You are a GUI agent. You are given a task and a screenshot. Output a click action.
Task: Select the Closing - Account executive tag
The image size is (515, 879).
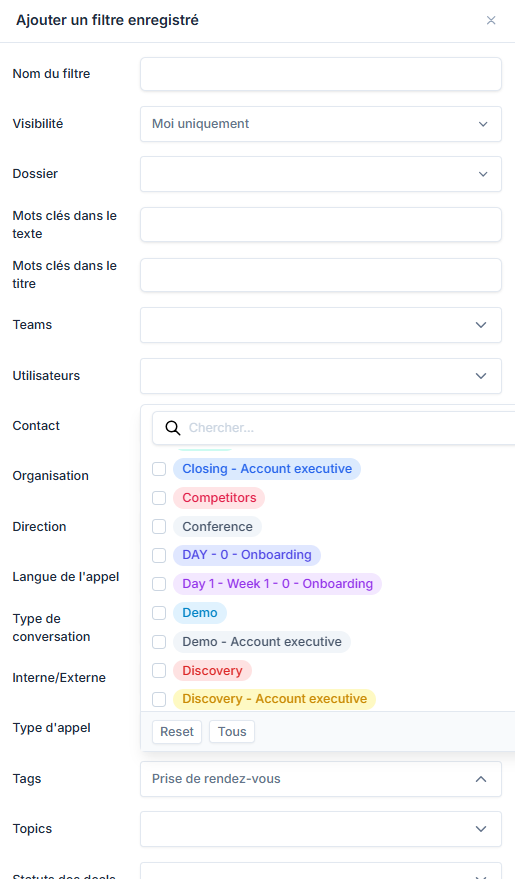(267, 469)
